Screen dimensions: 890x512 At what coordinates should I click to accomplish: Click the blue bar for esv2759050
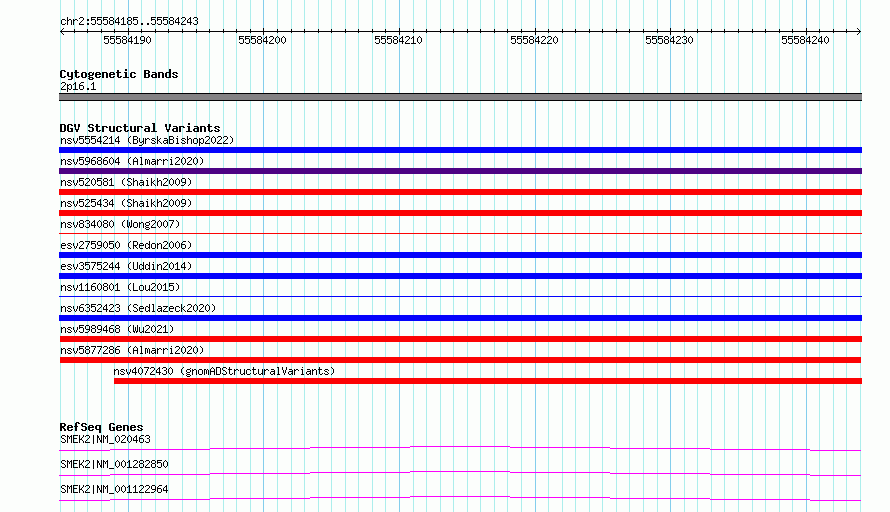[x=460, y=255]
